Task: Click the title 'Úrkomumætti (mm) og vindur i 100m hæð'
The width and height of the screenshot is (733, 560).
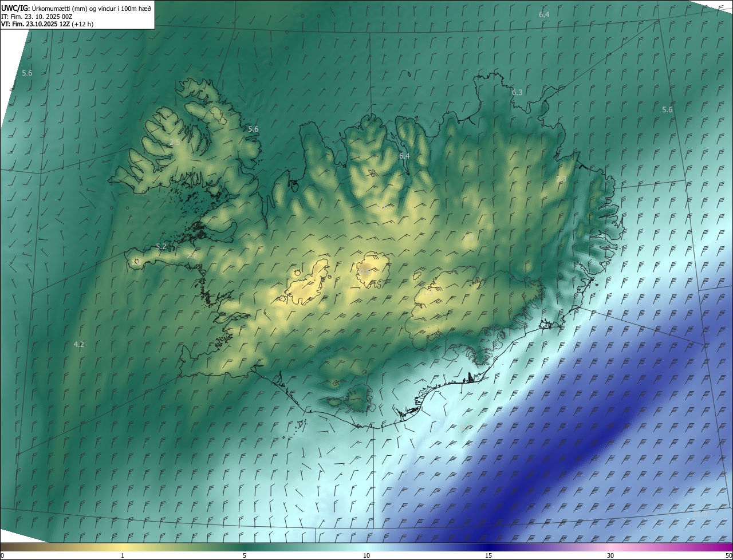Action: pos(92,8)
